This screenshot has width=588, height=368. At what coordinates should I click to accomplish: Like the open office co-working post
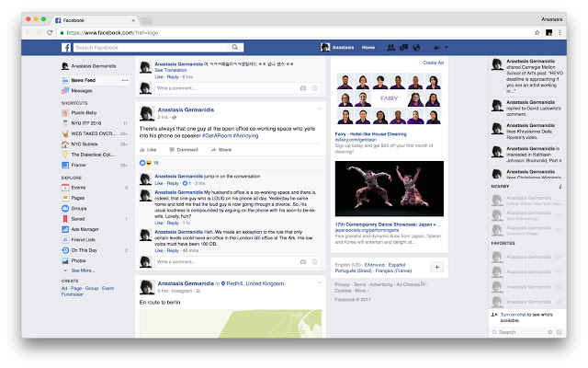(x=148, y=149)
